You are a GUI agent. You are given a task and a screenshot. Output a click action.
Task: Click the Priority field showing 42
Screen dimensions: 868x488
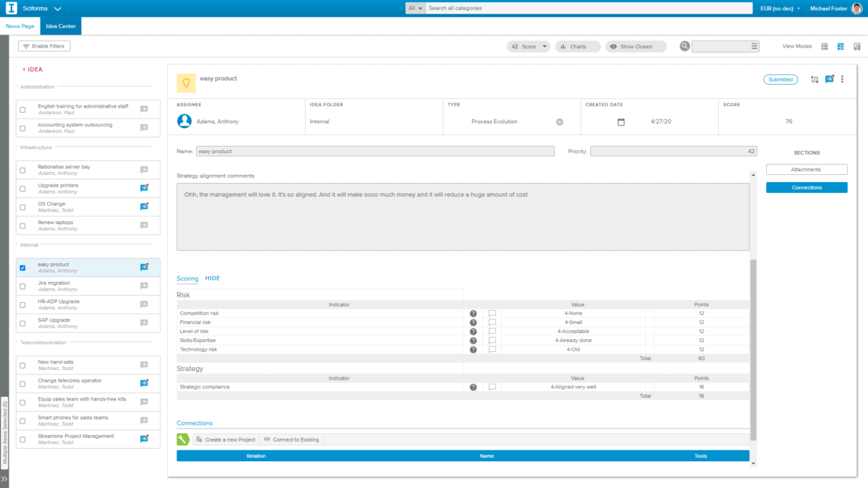[x=673, y=152]
